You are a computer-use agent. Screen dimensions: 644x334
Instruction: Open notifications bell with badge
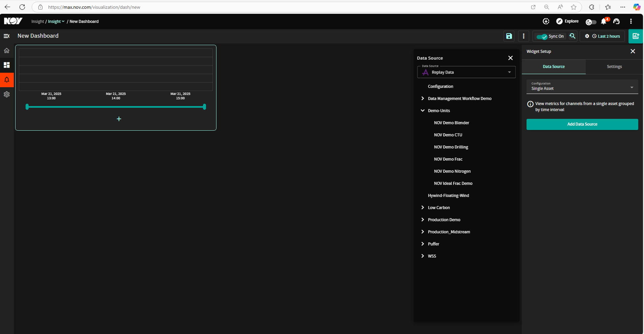tap(604, 21)
